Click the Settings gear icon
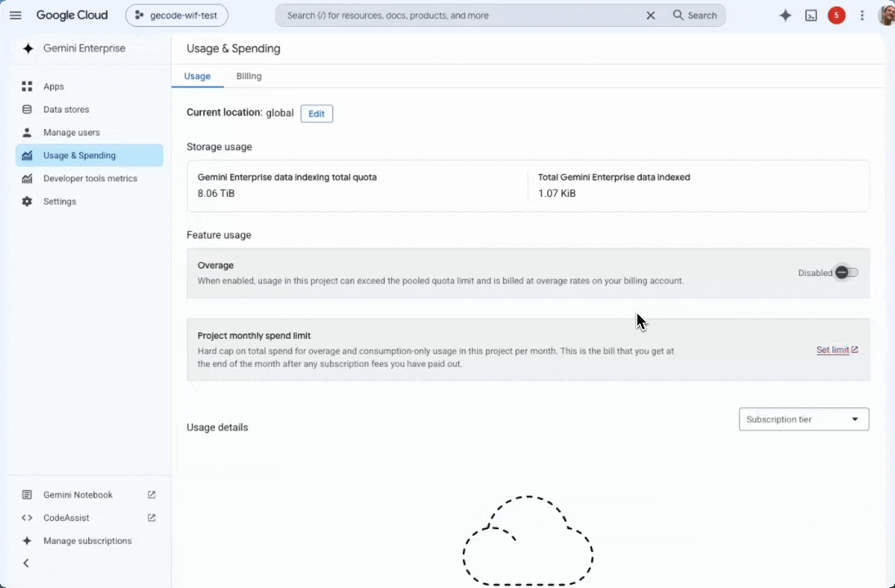Image resolution: width=895 pixels, height=588 pixels. click(27, 202)
